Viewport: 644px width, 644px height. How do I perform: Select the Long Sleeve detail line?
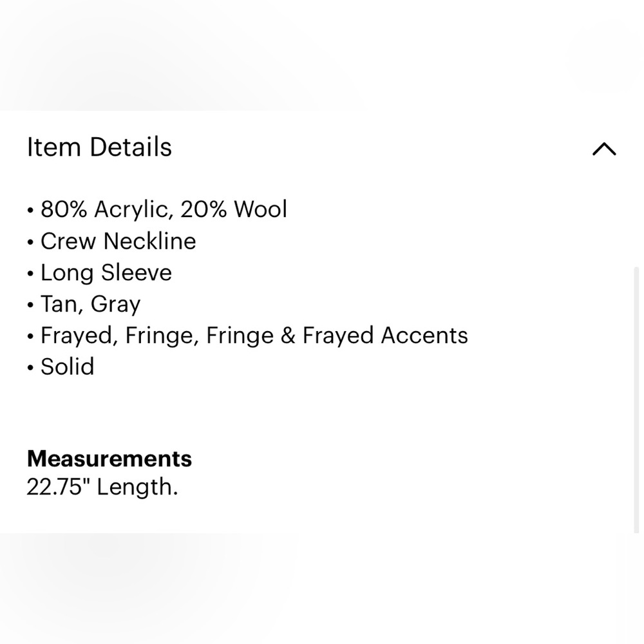click(x=106, y=272)
